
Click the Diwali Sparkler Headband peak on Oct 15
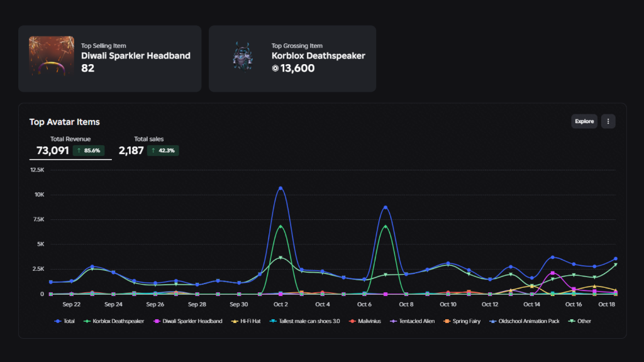[x=552, y=273]
